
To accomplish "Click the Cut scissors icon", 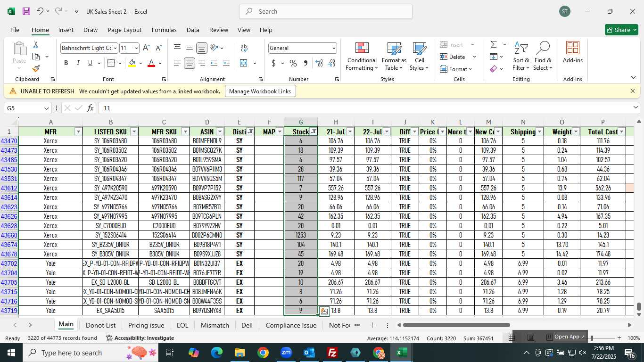I will coord(36,44).
